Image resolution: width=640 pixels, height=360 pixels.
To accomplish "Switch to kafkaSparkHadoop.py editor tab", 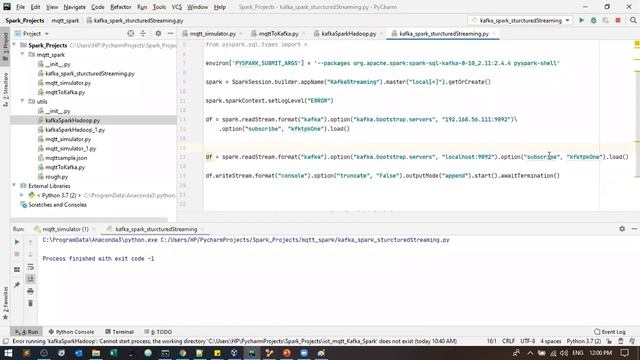I will pyautogui.click(x=349, y=34).
